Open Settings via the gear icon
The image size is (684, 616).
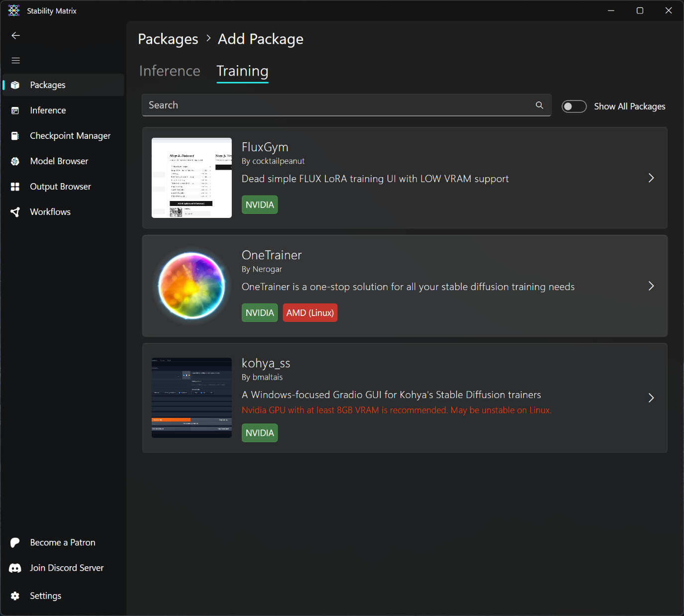pos(15,596)
